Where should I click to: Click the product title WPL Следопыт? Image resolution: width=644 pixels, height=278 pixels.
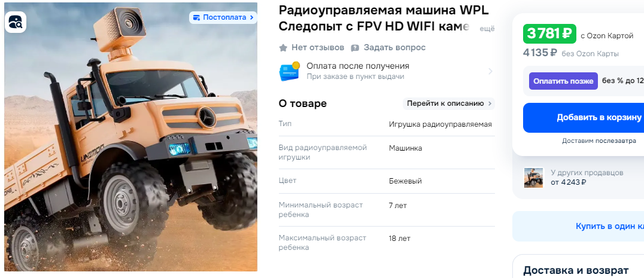pyautogui.click(x=384, y=19)
